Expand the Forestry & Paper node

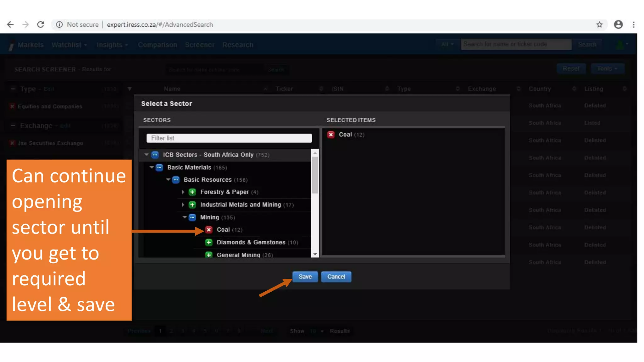point(183,192)
